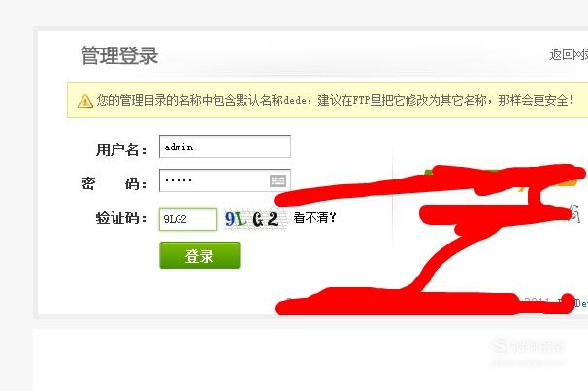Click the red scribbled-out area

click(x=430, y=240)
